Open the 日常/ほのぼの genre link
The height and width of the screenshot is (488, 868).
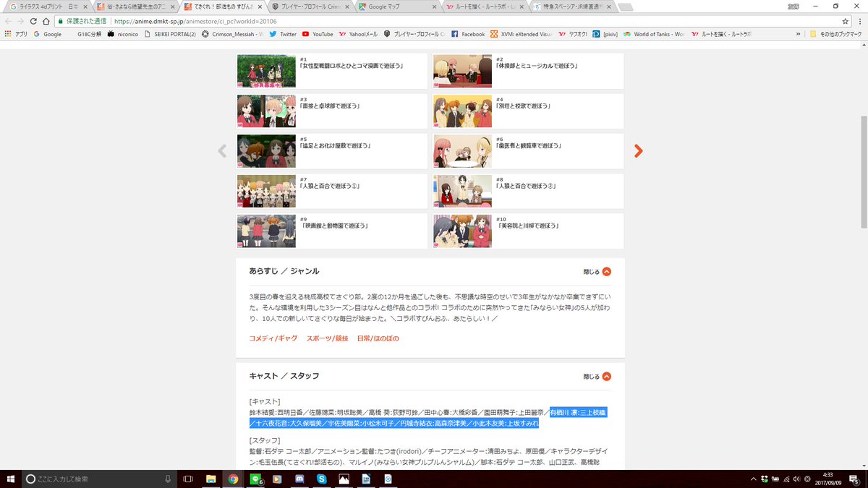378,338
